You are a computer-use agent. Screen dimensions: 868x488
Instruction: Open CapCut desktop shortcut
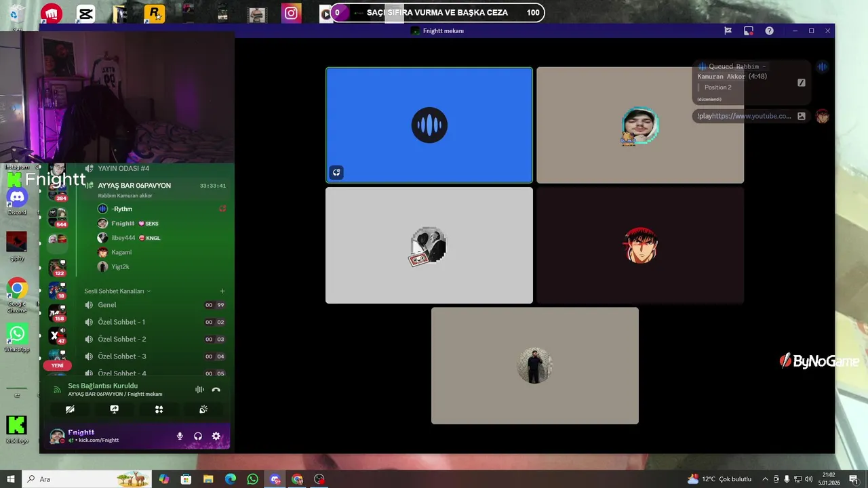coord(85,14)
